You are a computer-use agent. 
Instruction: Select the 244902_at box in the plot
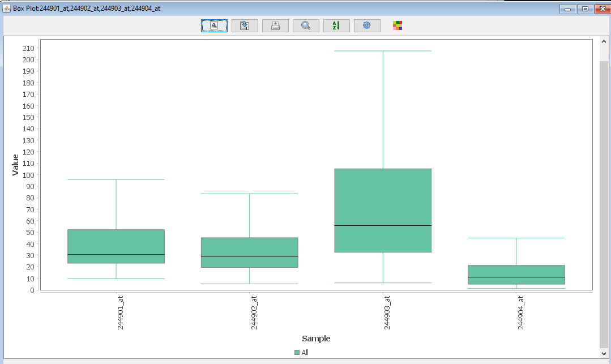point(250,252)
